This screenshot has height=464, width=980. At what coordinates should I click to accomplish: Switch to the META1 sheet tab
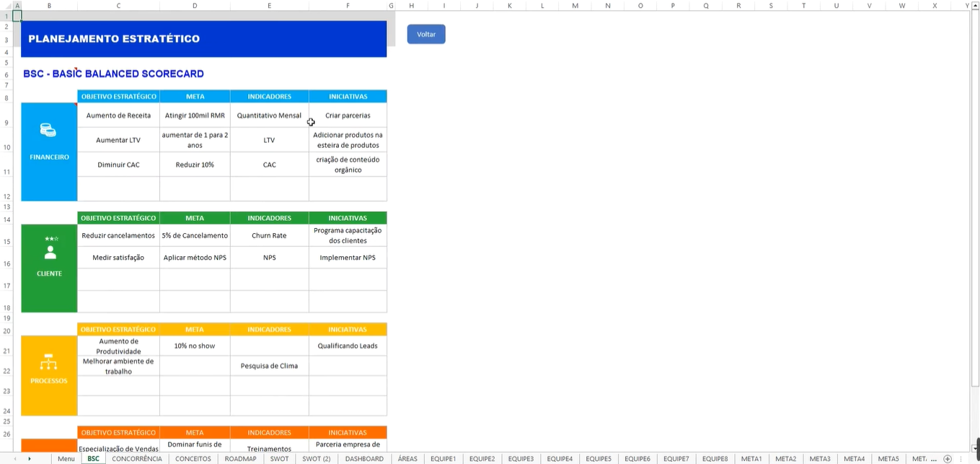751,459
